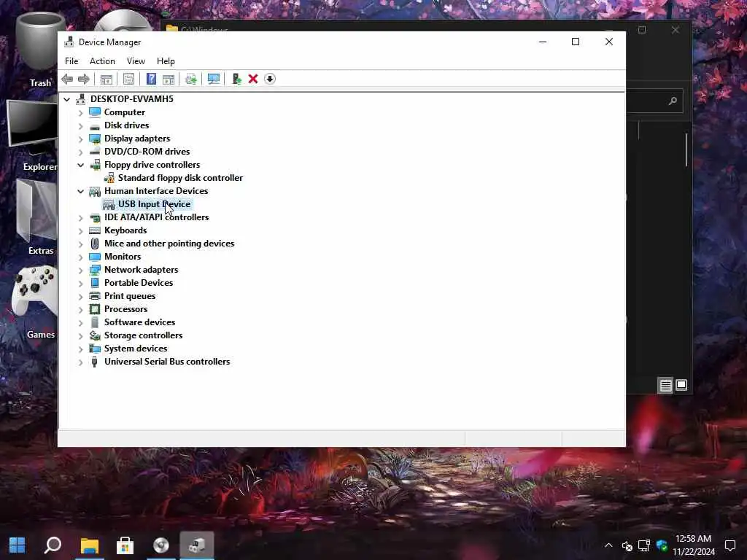
Task: Expand the Portable Devices category
Action: click(x=80, y=284)
